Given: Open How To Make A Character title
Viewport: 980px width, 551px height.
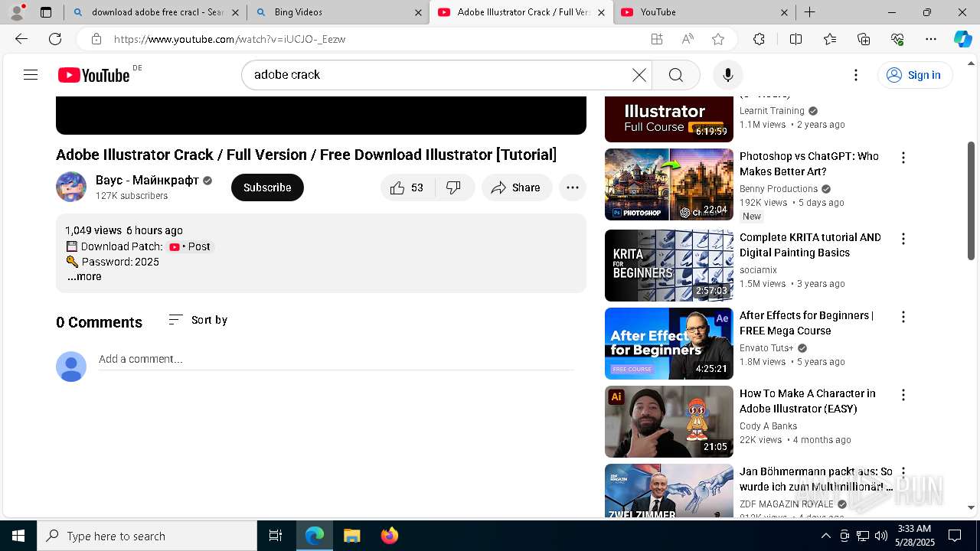Looking at the screenshot, I should coord(807,401).
